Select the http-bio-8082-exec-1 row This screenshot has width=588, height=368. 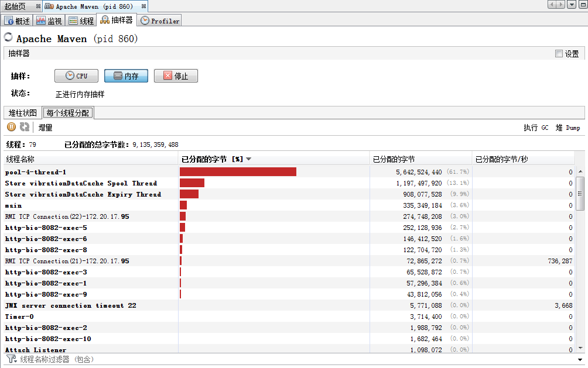pyautogui.click(x=289, y=283)
